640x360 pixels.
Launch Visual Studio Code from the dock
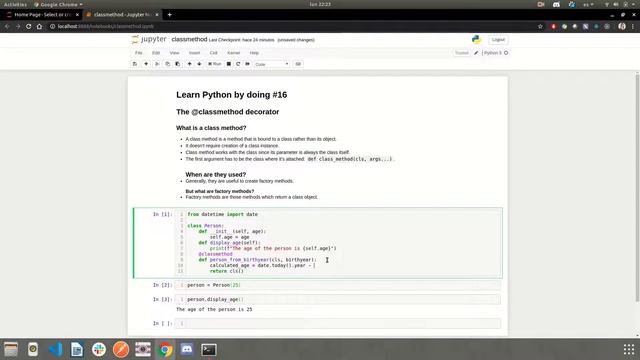pyautogui.click(x=55, y=349)
